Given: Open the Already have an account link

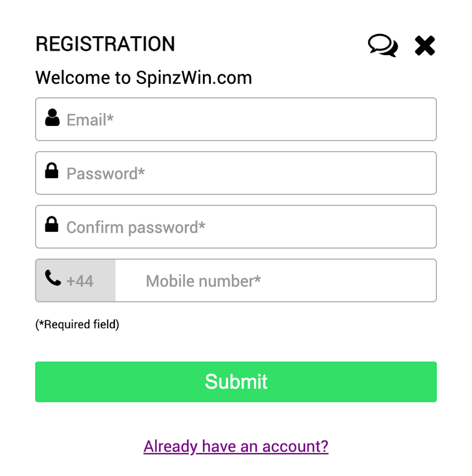Looking at the screenshot, I should [x=236, y=446].
